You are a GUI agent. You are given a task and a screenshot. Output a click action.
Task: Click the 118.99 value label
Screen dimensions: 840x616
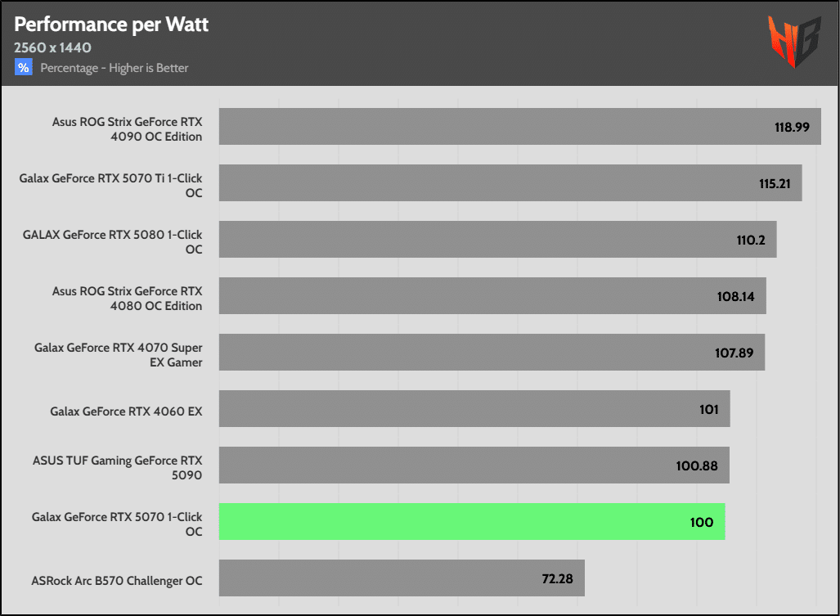(x=792, y=128)
